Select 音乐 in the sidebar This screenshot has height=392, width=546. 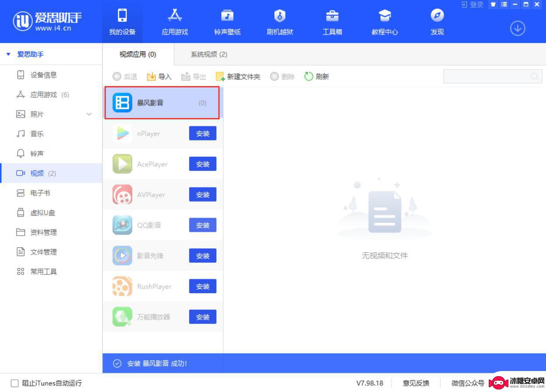[51, 134]
